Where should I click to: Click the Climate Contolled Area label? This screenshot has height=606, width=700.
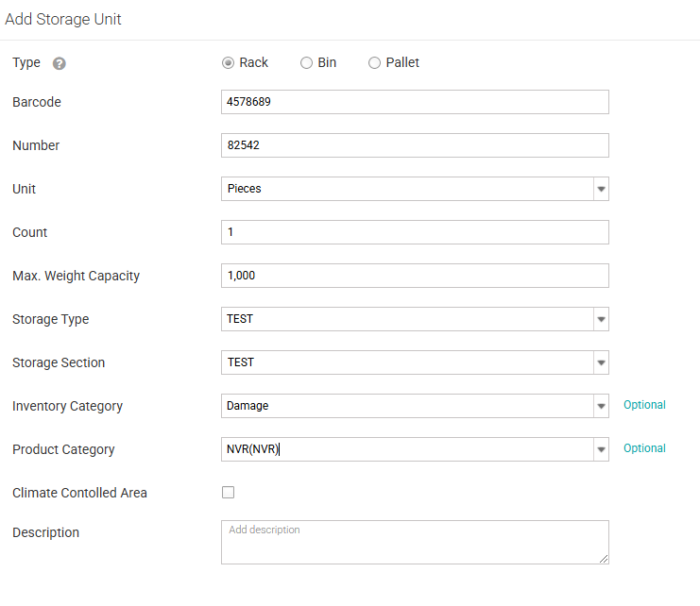coord(79,493)
